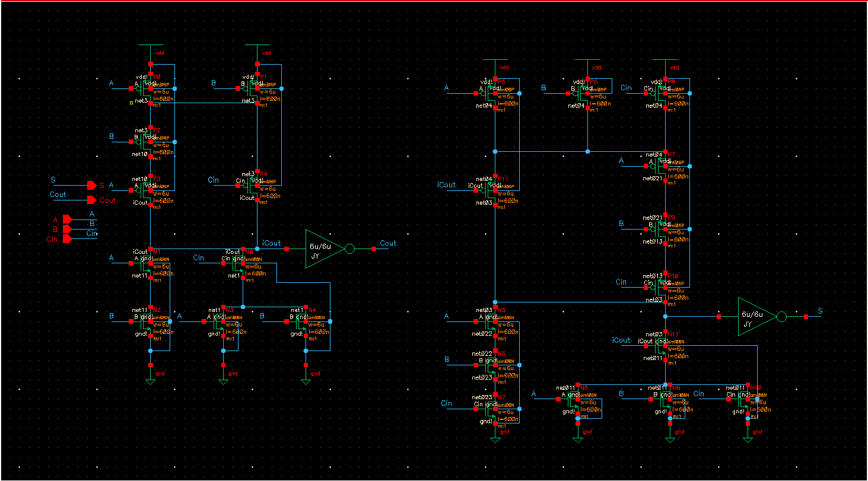The height and width of the screenshot is (481, 868).
Task: Select PMOS transistor P9
Action: [x=663, y=229]
